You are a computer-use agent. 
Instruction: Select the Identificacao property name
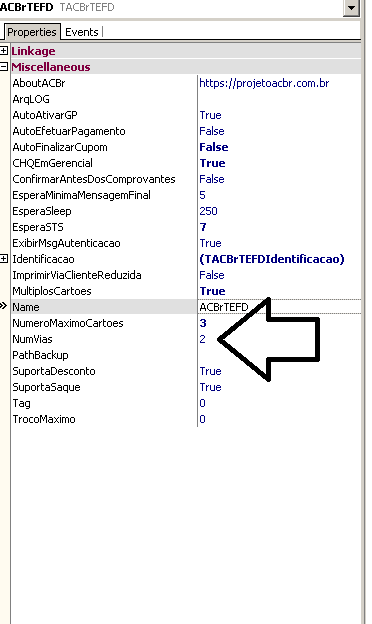tap(43, 259)
